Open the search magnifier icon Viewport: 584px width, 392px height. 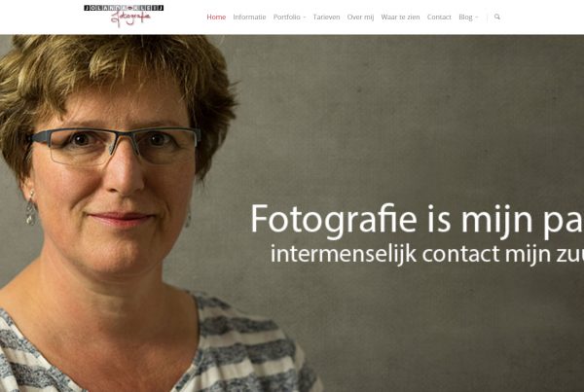point(497,17)
